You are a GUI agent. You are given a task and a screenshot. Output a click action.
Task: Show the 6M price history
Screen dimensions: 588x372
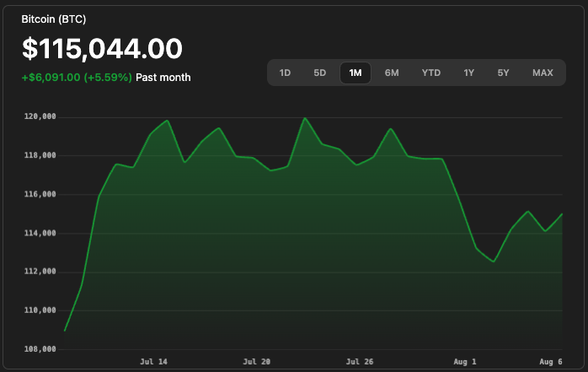click(392, 73)
